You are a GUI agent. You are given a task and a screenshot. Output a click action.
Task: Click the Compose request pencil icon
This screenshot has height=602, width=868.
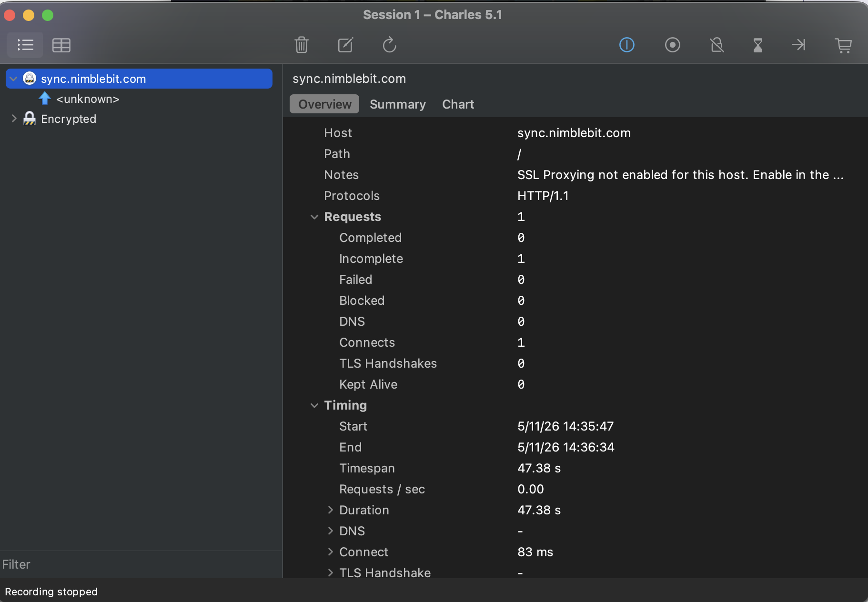point(345,45)
